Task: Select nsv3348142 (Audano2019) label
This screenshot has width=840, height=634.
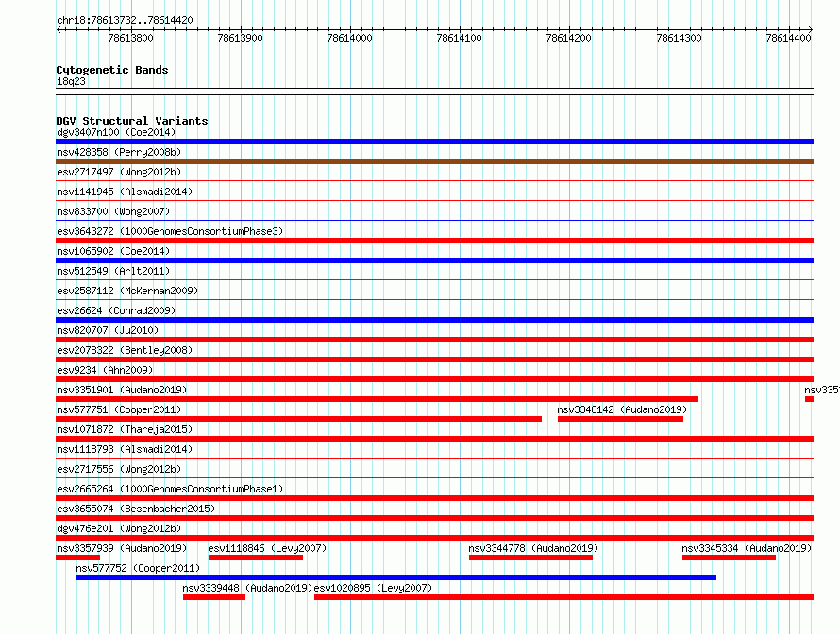Action: point(622,409)
